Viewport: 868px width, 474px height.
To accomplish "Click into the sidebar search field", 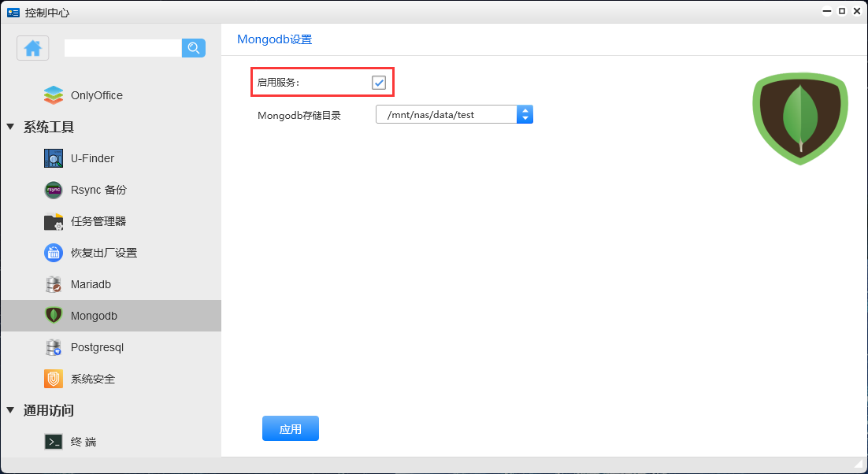I will pyautogui.click(x=123, y=48).
